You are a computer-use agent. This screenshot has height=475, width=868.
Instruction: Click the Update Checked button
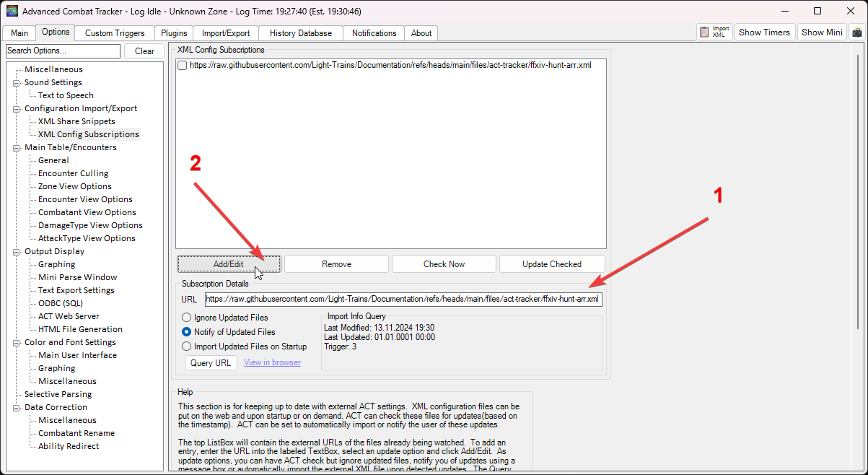tap(552, 264)
